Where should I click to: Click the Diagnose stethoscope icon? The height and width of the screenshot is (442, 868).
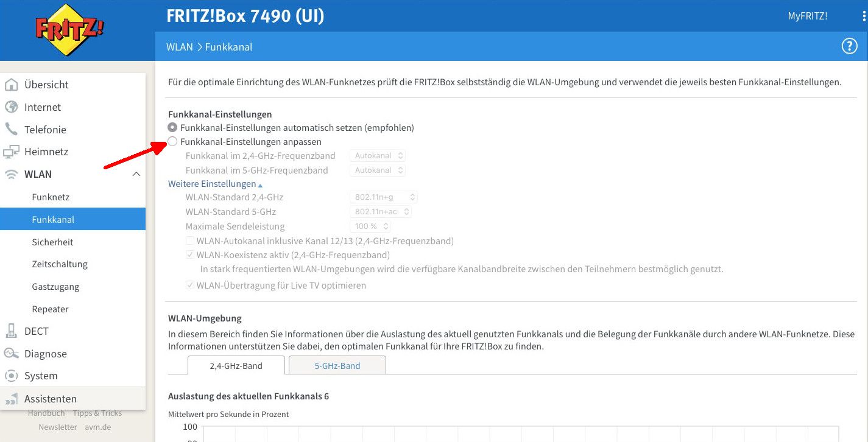[x=12, y=353]
